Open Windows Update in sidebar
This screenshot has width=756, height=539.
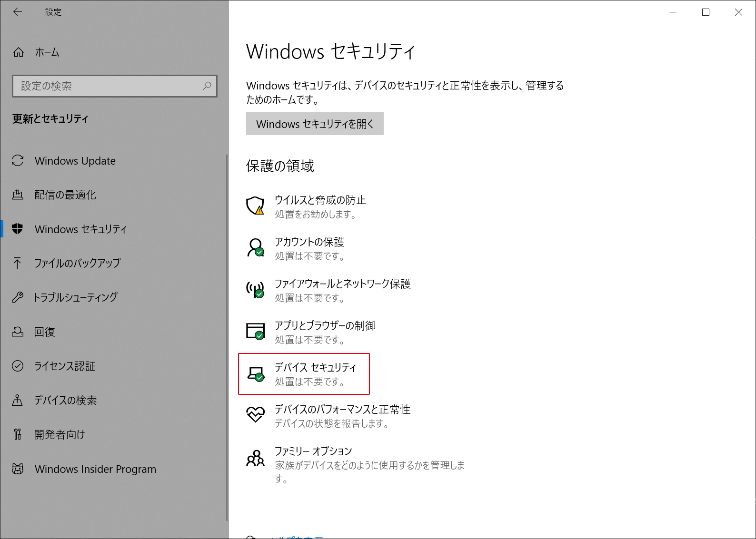[75, 161]
